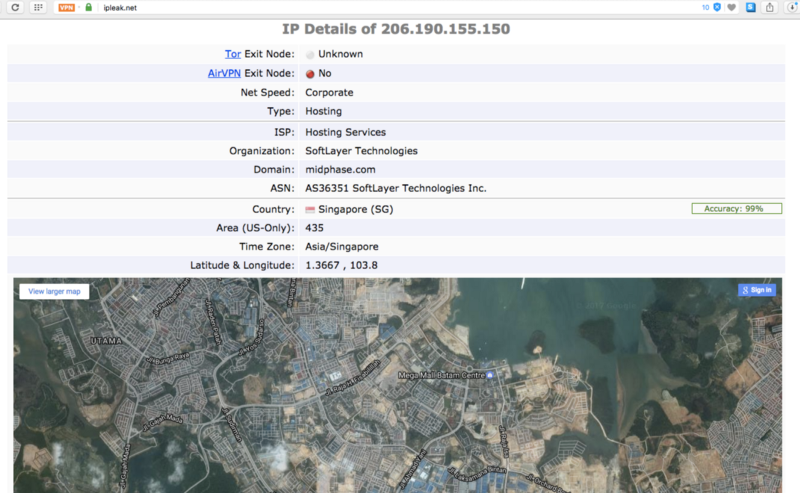Open the downloads arrow icon

pos(792,7)
